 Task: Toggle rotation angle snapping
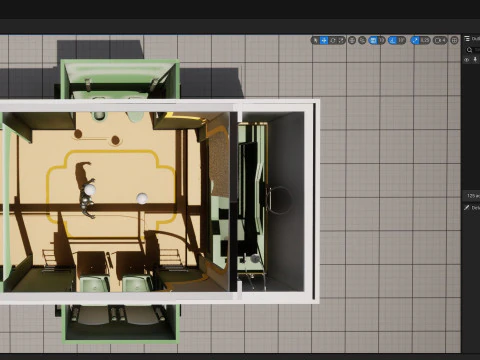[x=393, y=40]
